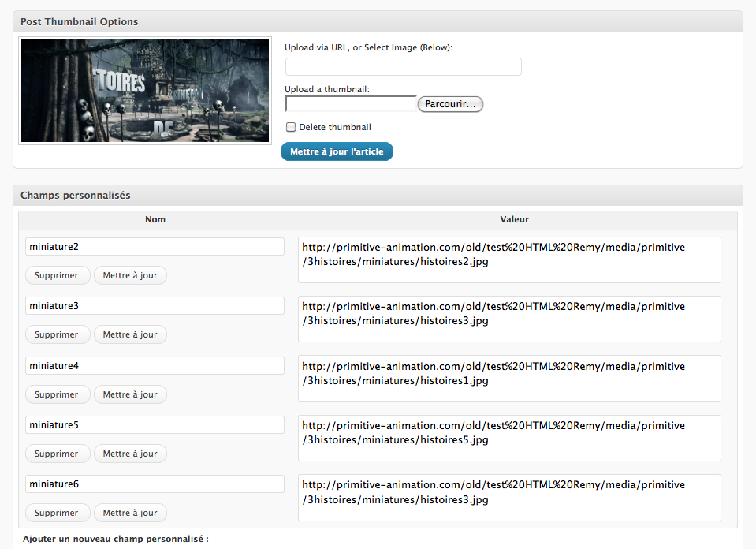Viewport: 756px width, 549px height.
Task: Click the post thumbnail preview image
Action: pyautogui.click(x=145, y=91)
